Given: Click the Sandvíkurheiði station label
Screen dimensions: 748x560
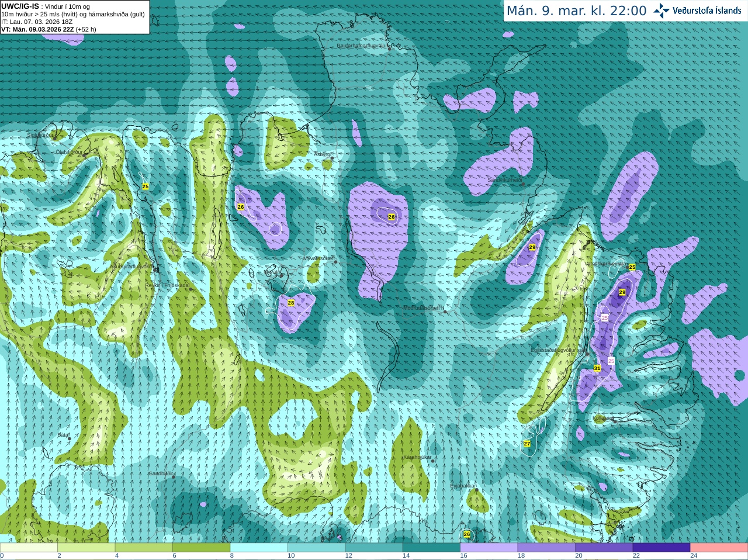Looking at the screenshot, I should 505,179.
